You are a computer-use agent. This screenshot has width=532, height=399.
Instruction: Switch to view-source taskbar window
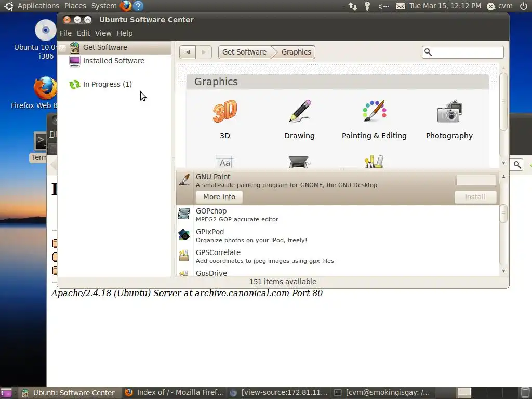click(278, 393)
